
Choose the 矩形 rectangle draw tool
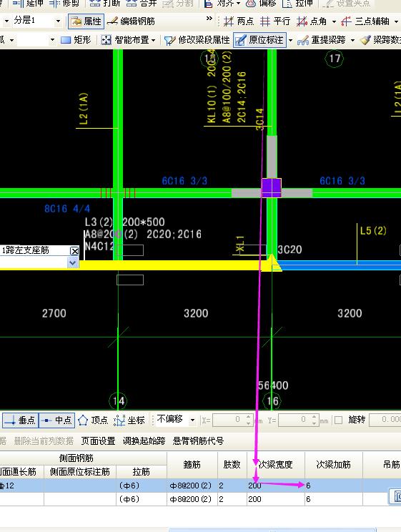tap(76, 40)
